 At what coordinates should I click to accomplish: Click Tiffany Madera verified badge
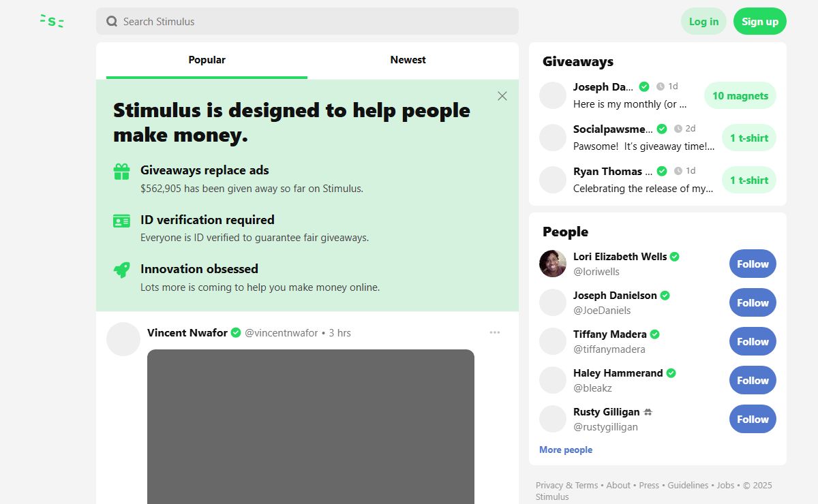[655, 334]
